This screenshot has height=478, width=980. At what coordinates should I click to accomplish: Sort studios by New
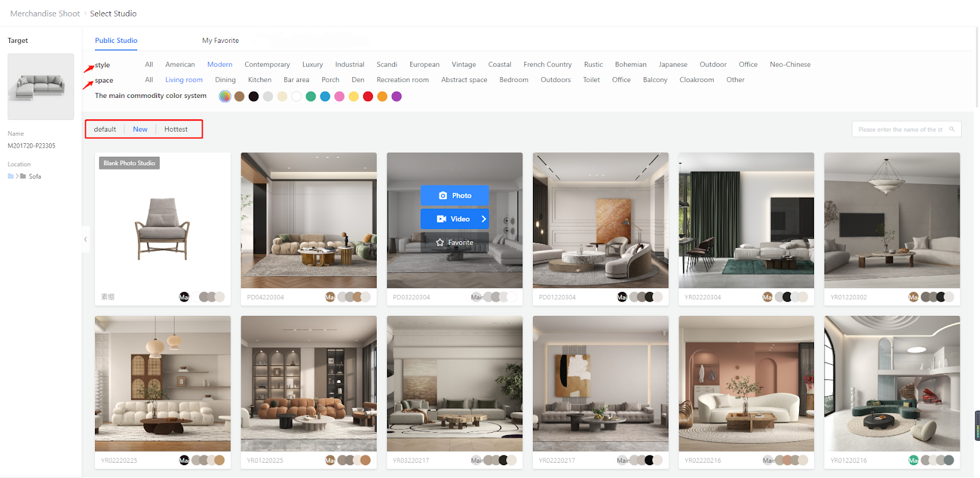pyautogui.click(x=140, y=129)
